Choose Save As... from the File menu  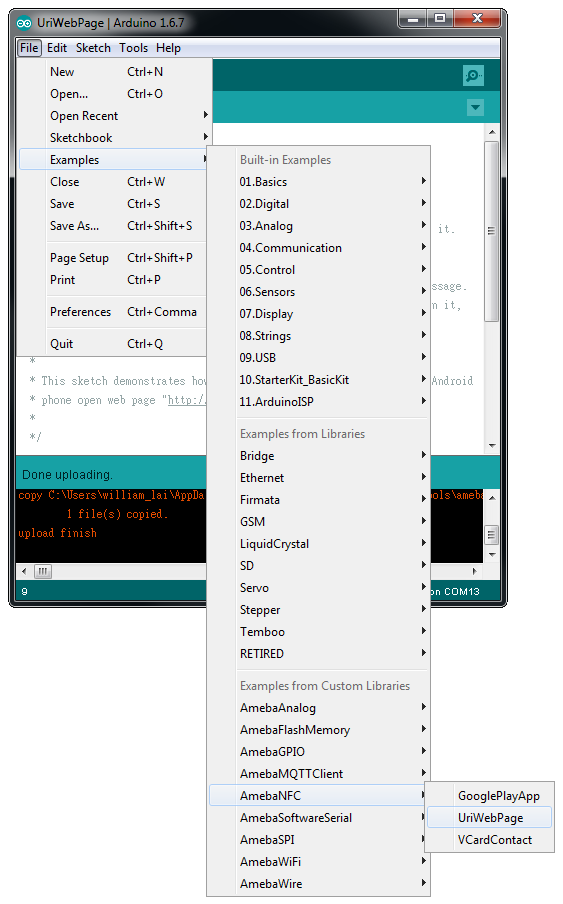(114, 226)
